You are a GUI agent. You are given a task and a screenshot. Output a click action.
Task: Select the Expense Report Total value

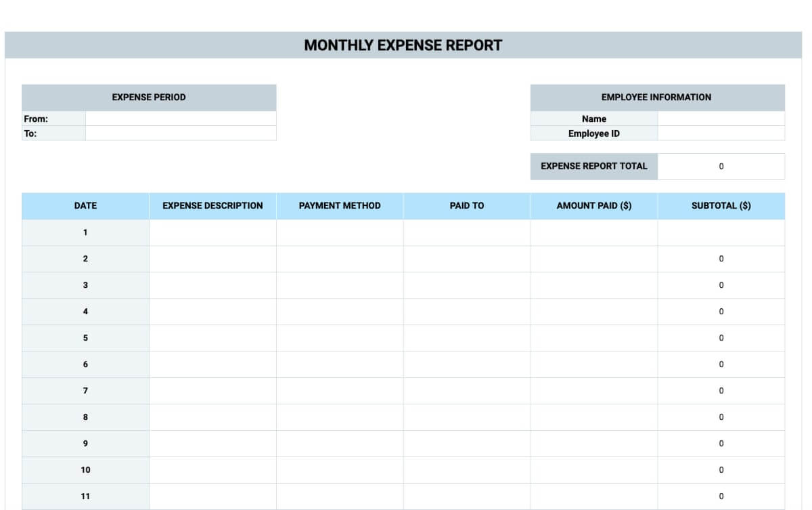pyautogui.click(x=721, y=166)
